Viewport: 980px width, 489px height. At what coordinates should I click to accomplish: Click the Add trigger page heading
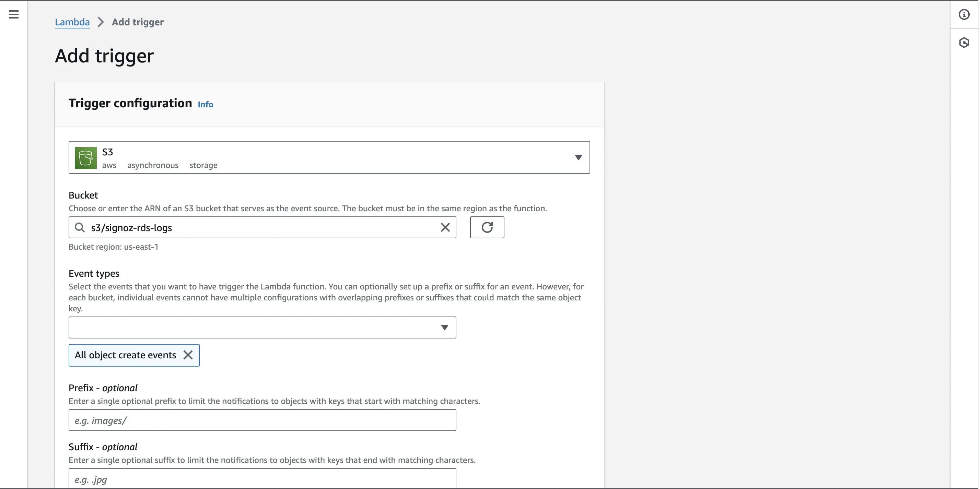tap(104, 56)
